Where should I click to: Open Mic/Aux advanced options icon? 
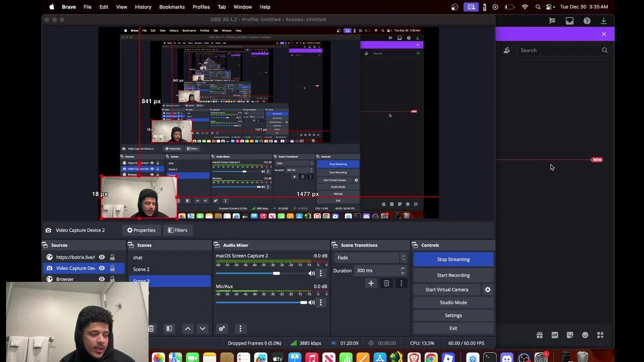click(x=320, y=302)
